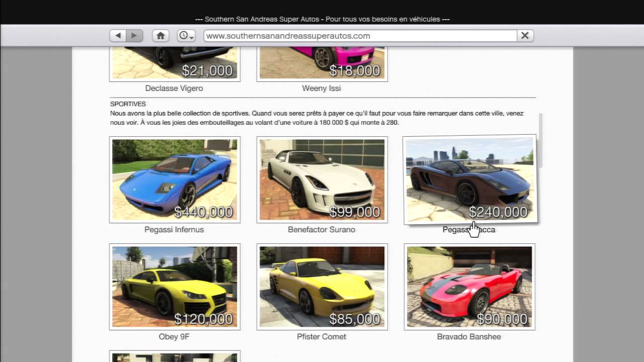
Task: Select the Declasse Vigero car photo
Action: click(x=175, y=64)
